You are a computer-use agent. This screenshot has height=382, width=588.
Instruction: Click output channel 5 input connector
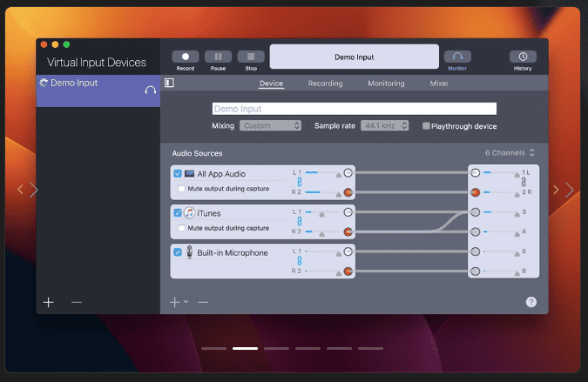[475, 251]
